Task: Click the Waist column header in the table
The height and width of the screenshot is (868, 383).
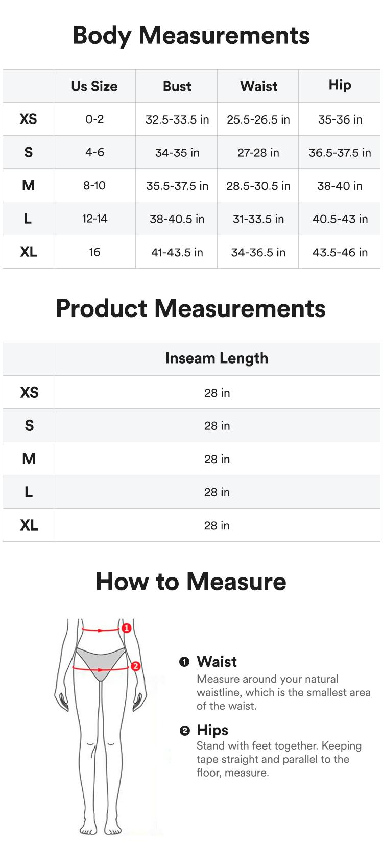Action: 258,86
